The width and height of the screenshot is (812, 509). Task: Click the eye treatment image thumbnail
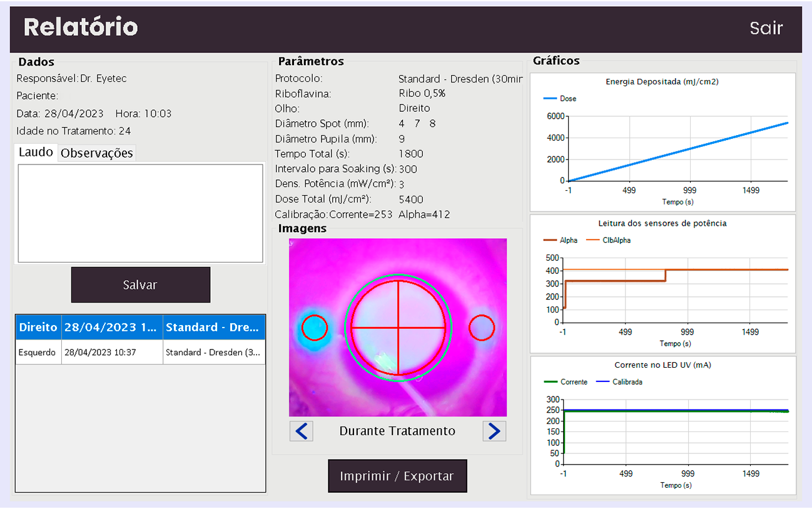pyautogui.click(x=398, y=327)
